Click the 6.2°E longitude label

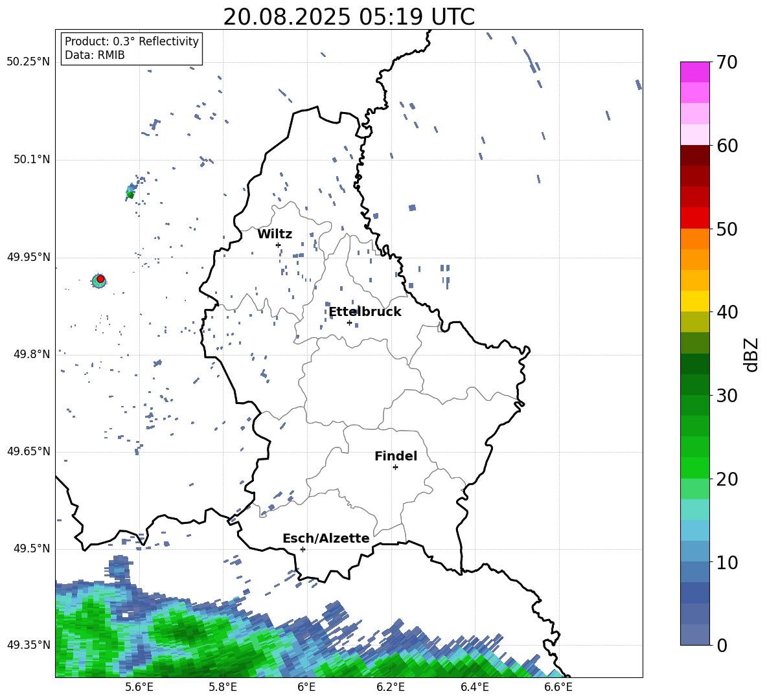pos(391,687)
